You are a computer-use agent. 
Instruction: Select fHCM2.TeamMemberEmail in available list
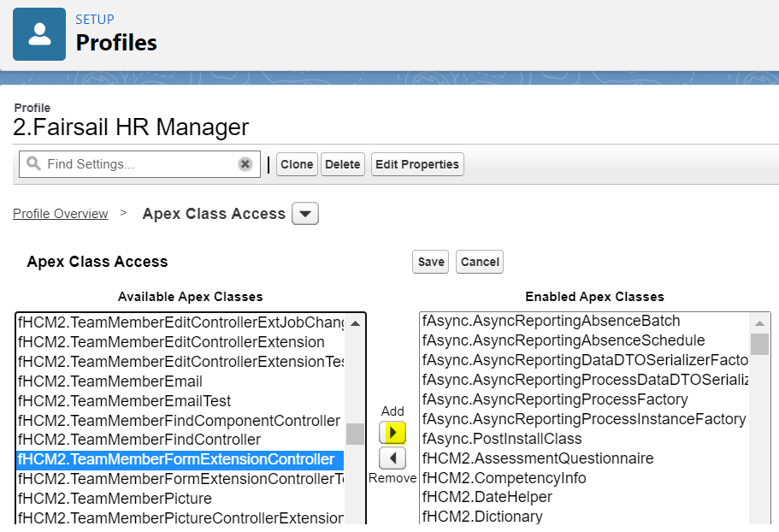(111, 381)
